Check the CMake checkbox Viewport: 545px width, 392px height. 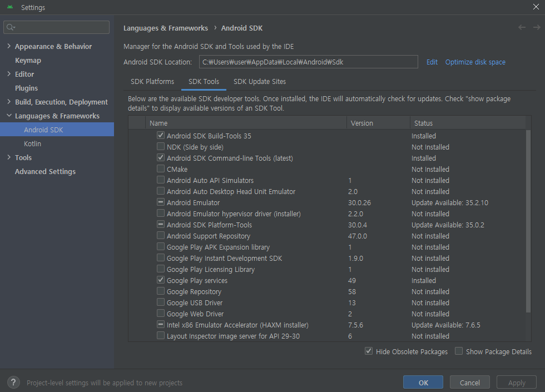(161, 168)
